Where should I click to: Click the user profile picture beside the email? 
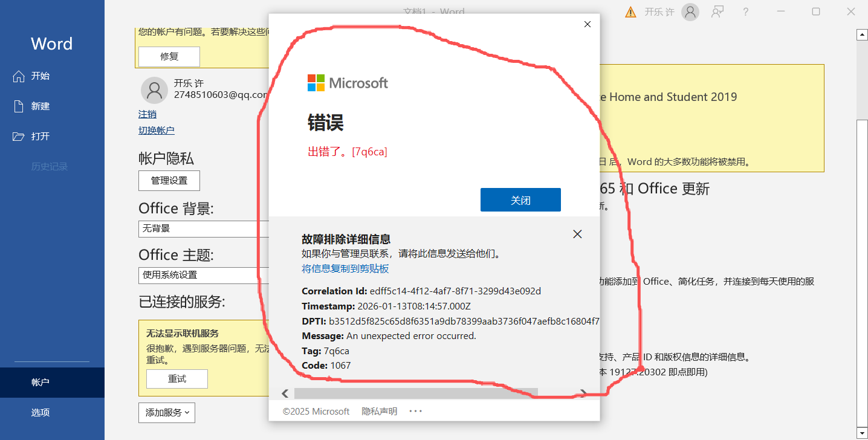[x=154, y=90]
